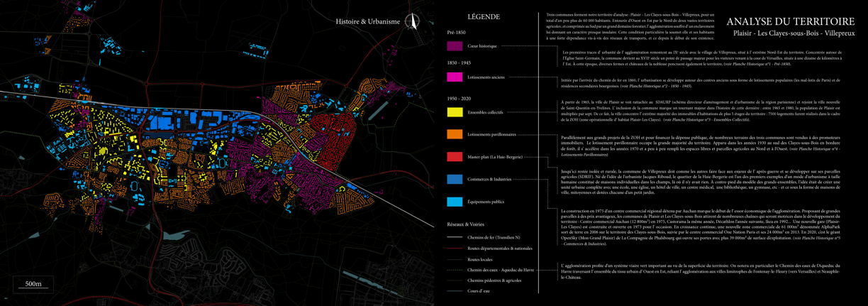Pick the red Master-plan swatch

455,157
